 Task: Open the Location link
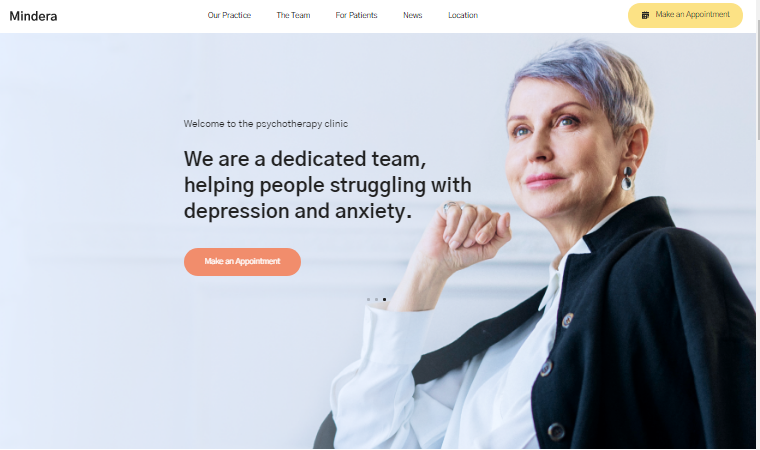pyautogui.click(x=463, y=16)
